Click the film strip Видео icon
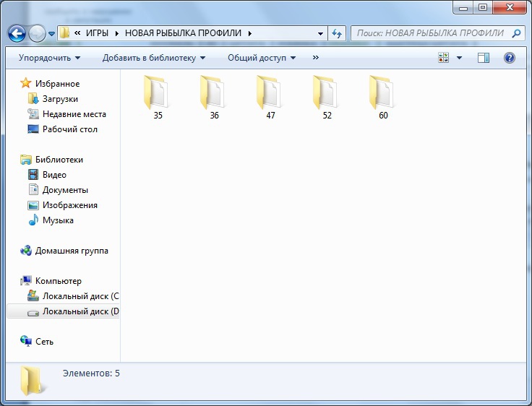The width and height of the screenshot is (532, 406). (33, 175)
